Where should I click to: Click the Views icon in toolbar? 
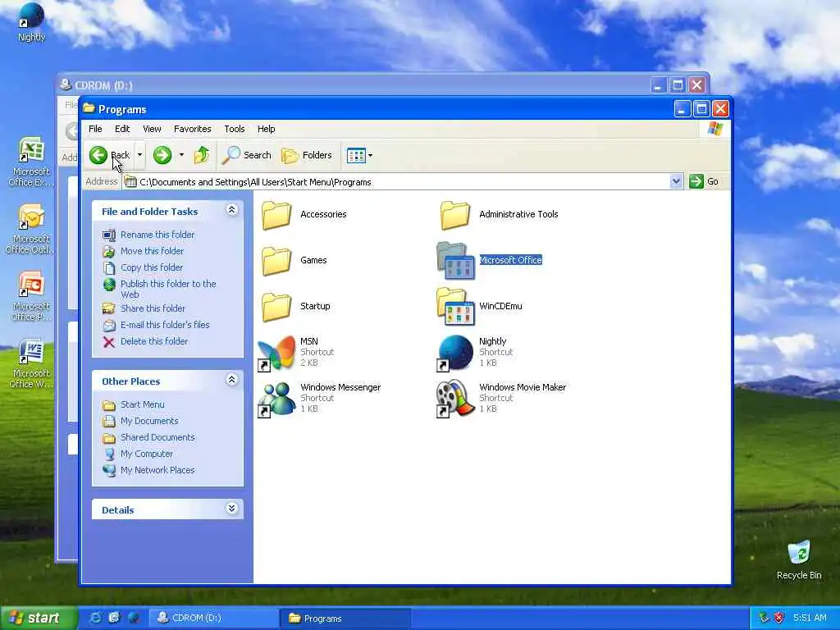click(x=356, y=156)
